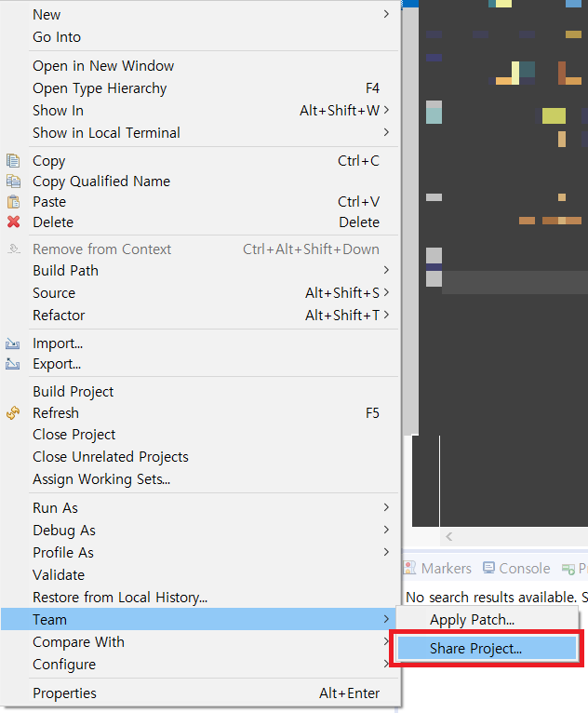Select Close Unrelated Projects
Viewport: 588px width, 713px height.
coord(200,456)
